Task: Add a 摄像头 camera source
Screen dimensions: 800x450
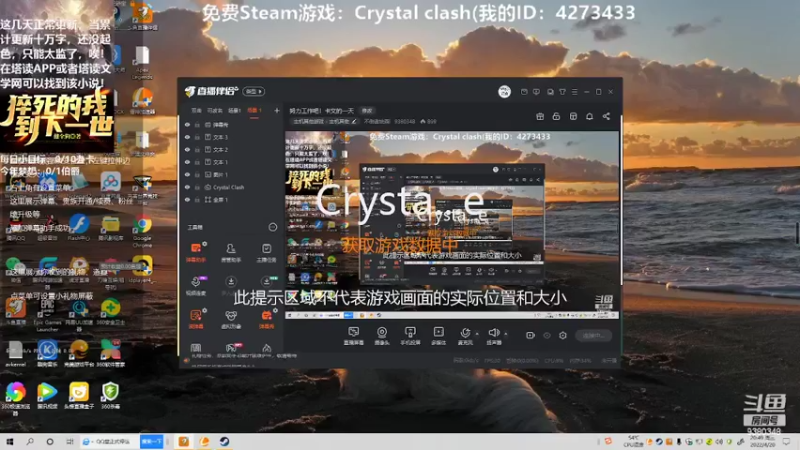Action: (x=382, y=336)
